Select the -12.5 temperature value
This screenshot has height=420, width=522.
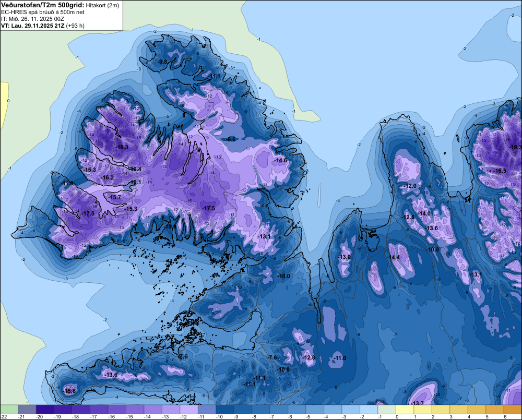[x=409, y=217]
